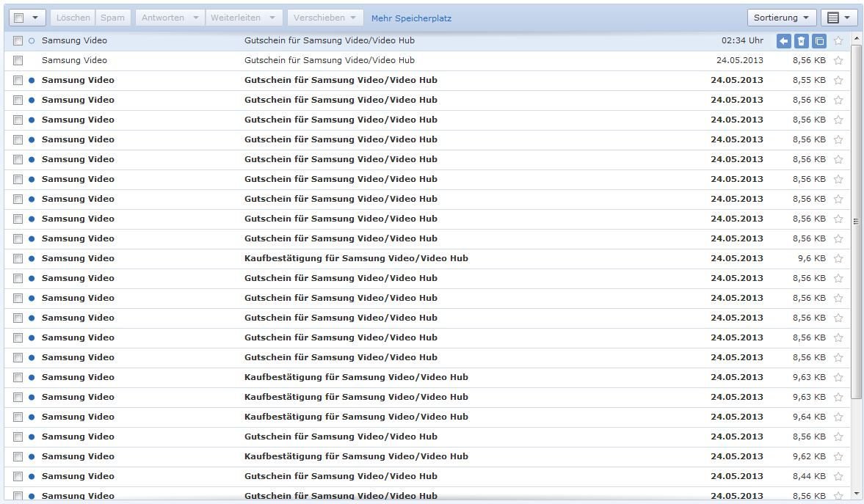This screenshot has width=864, height=504.
Task: Open the Weiterleiten dropdown arrow
Action: tap(272, 18)
